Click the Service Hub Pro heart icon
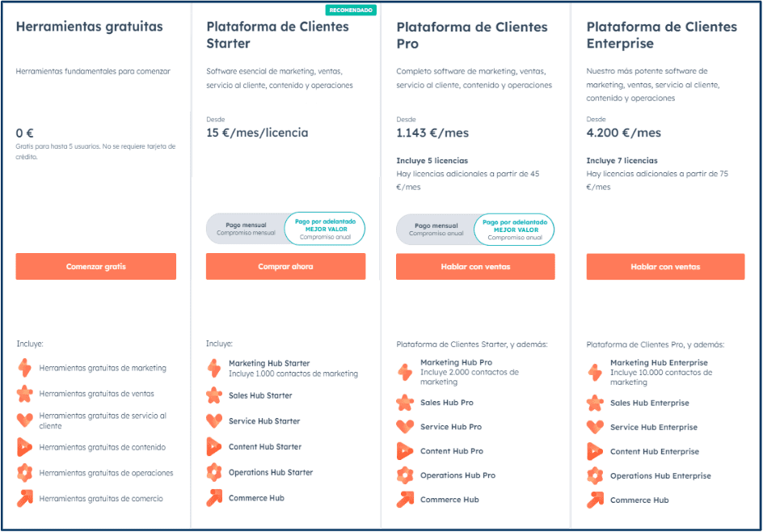Screen dimensions: 763x532 [x=405, y=426]
